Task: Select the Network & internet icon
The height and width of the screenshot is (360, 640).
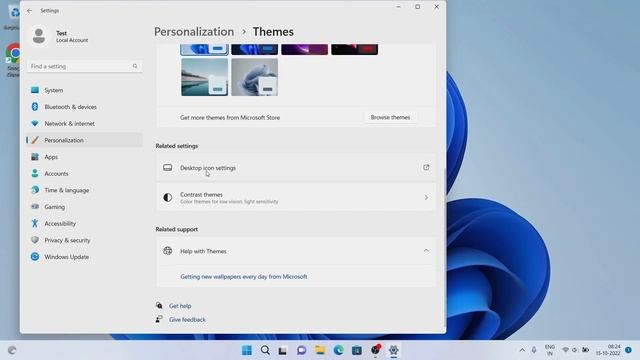Action: pyautogui.click(x=35, y=123)
